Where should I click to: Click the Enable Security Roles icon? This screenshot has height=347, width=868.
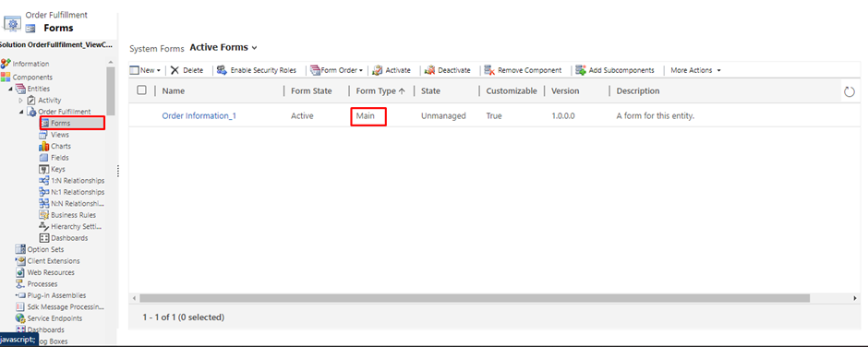(222, 70)
